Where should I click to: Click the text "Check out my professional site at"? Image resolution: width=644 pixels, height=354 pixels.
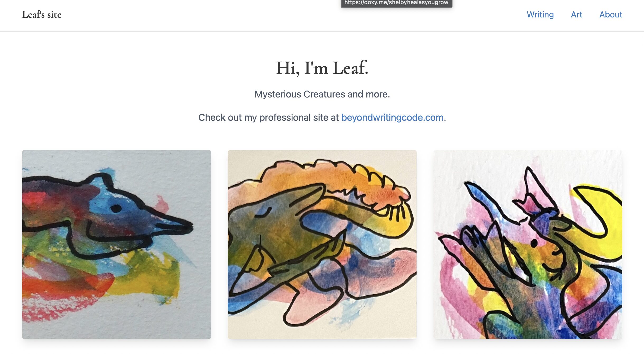269,118
